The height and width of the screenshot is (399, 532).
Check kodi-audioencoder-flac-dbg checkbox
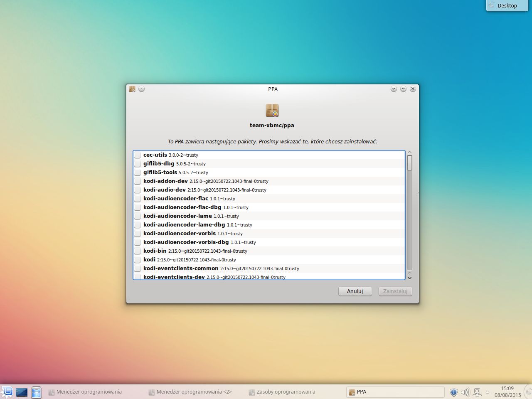(x=138, y=207)
